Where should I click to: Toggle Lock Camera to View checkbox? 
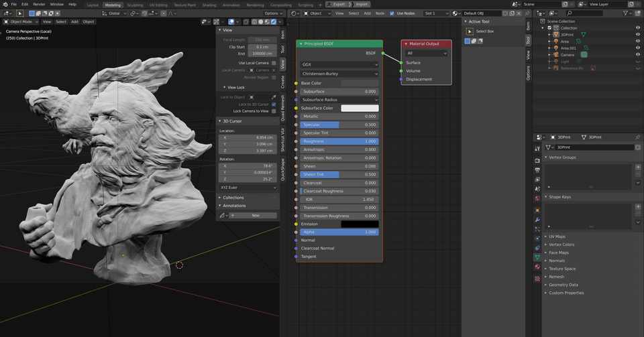(274, 111)
